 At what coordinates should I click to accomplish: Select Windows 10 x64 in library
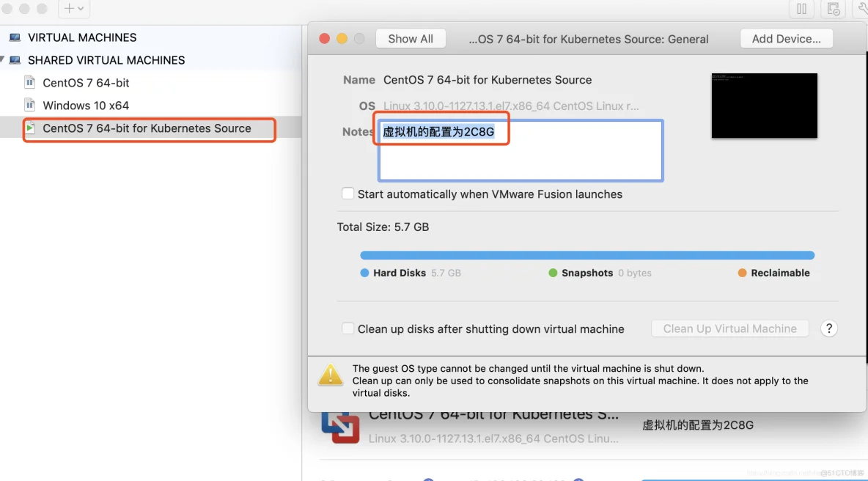pyautogui.click(x=86, y=106)
